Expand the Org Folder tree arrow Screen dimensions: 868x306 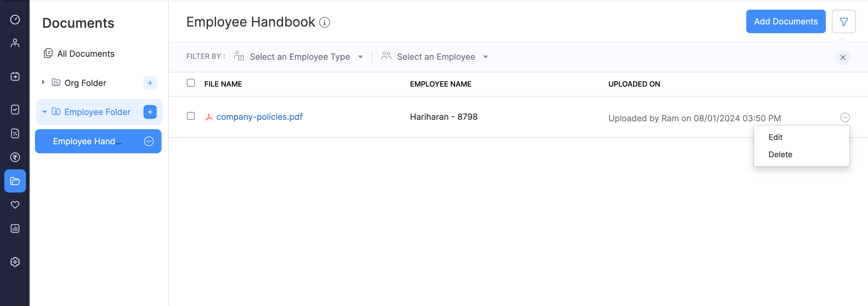coord(43,82)
